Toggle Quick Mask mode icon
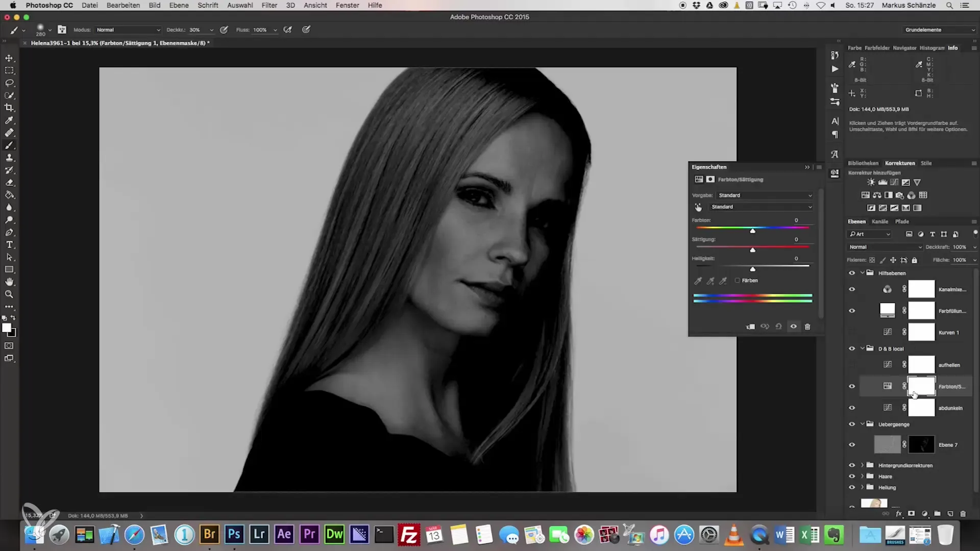 [x=9, y=346]
